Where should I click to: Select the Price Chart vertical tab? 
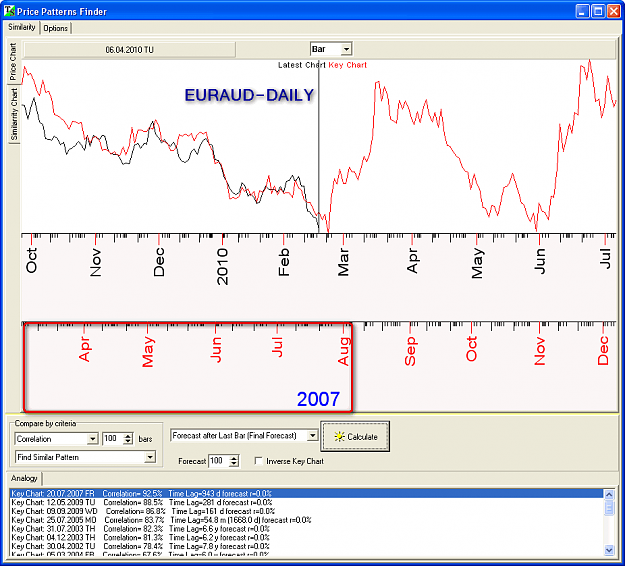click(x=13, y=61)
